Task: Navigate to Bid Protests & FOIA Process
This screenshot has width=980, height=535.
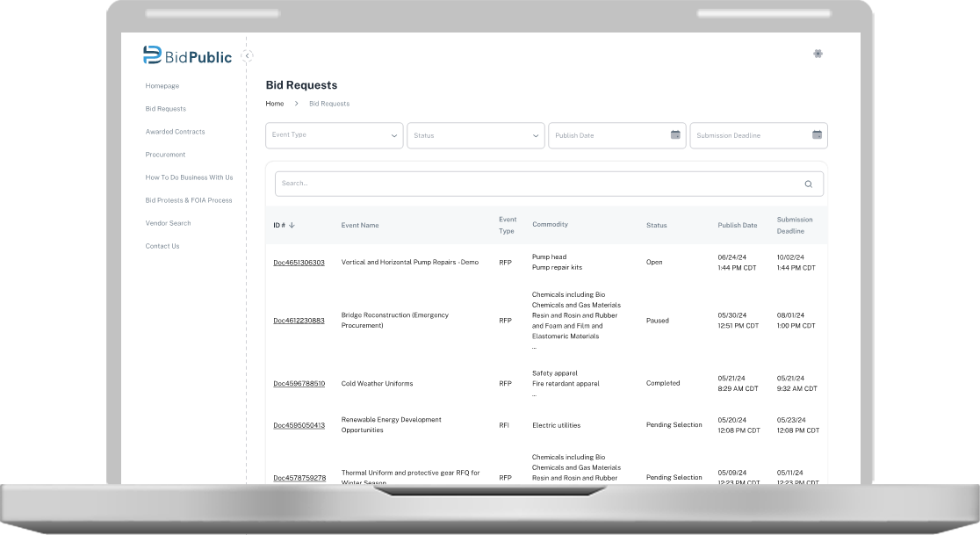Action: point(189,200)
